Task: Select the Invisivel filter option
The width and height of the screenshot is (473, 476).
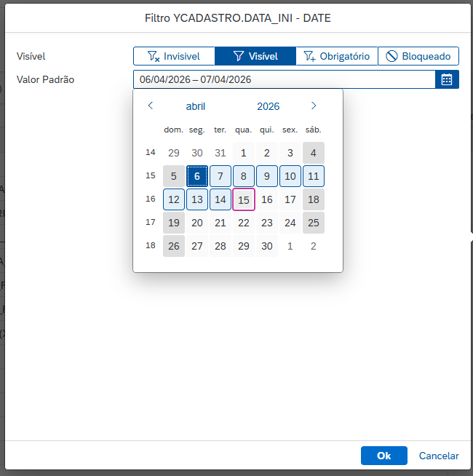Action: pos(174,56)
